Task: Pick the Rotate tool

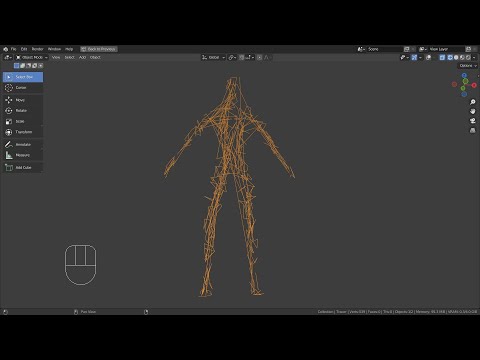Action: point(23,111)
